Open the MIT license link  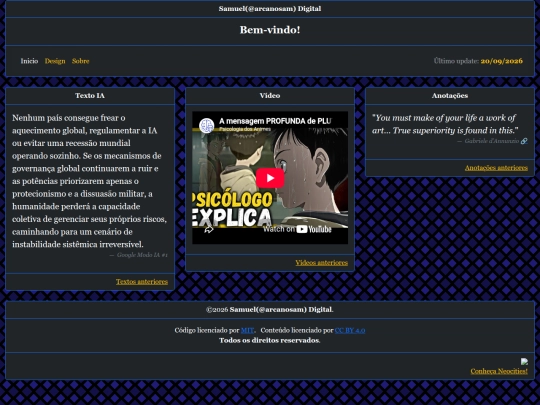pyautogui.click(x=247, y=330)
